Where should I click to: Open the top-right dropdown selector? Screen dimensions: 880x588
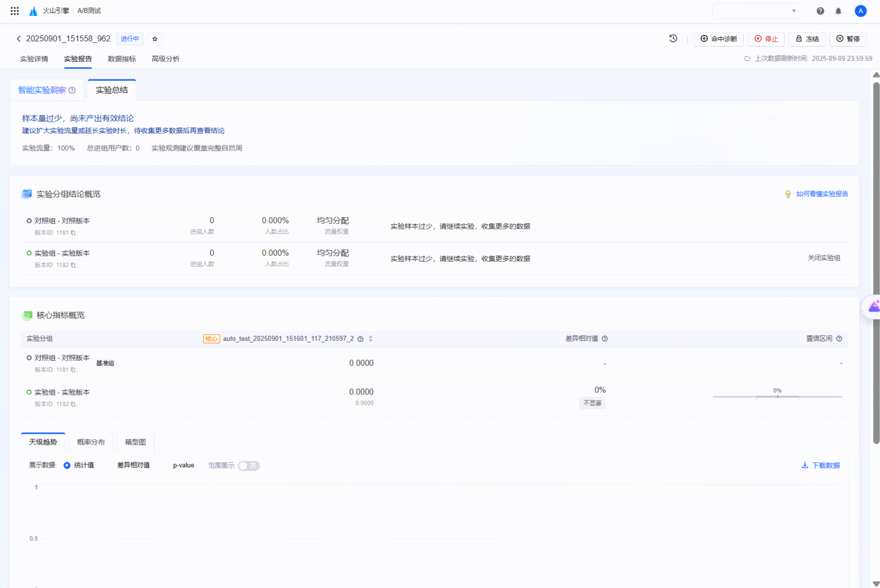click(x=757, y=11)
